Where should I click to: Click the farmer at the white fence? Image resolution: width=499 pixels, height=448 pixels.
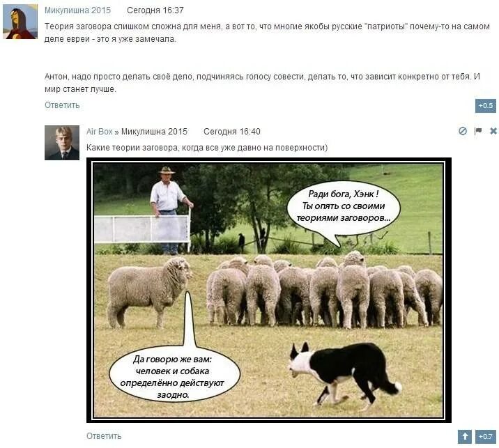click(x=169, y=210)
